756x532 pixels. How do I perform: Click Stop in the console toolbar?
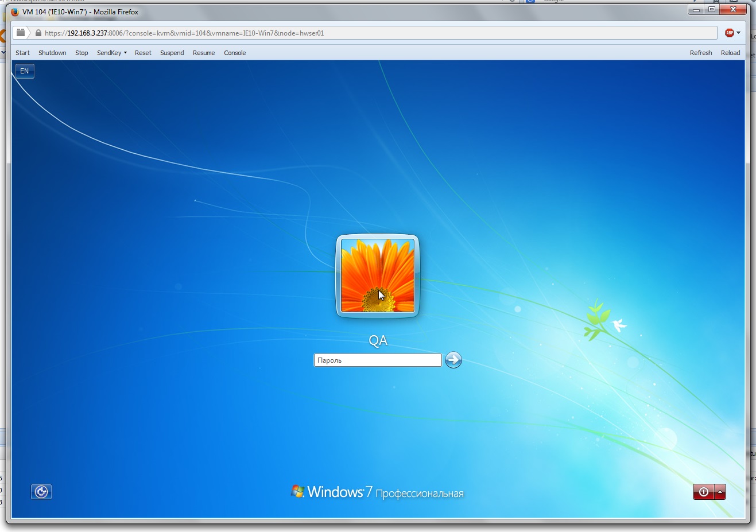tap(82, 53)
